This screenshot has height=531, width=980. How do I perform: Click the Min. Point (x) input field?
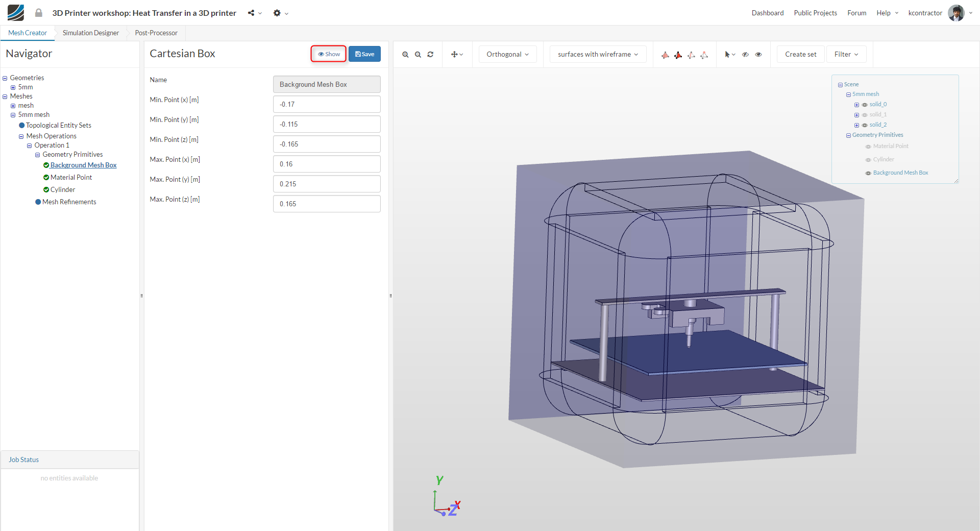coord(327,104)
